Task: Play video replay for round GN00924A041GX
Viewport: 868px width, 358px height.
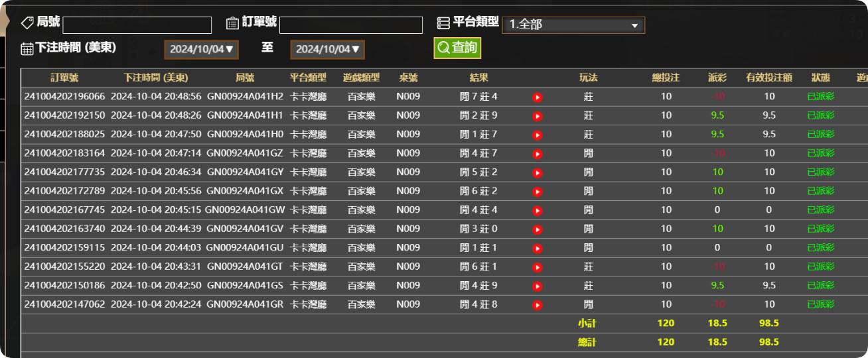Action: 538,192
